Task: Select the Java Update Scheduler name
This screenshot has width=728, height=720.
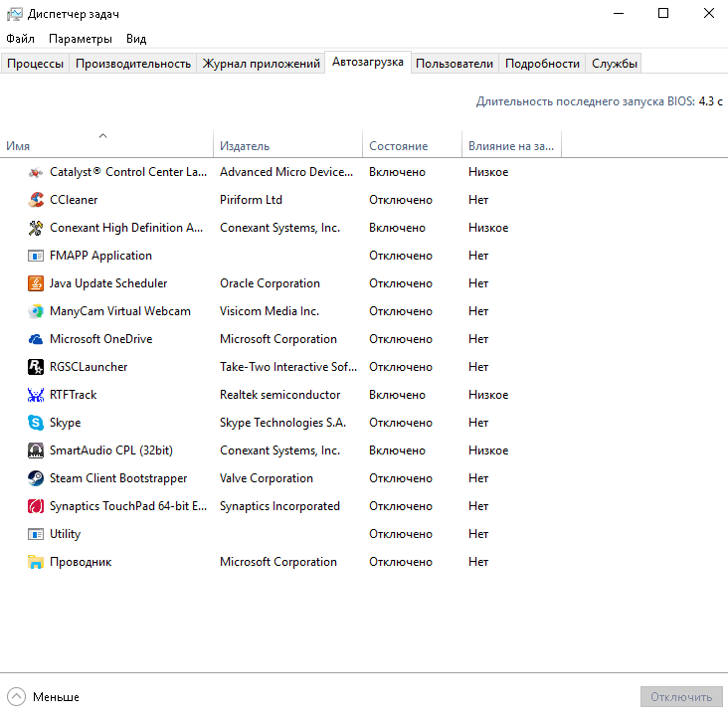Action: (x=108, y=283)
